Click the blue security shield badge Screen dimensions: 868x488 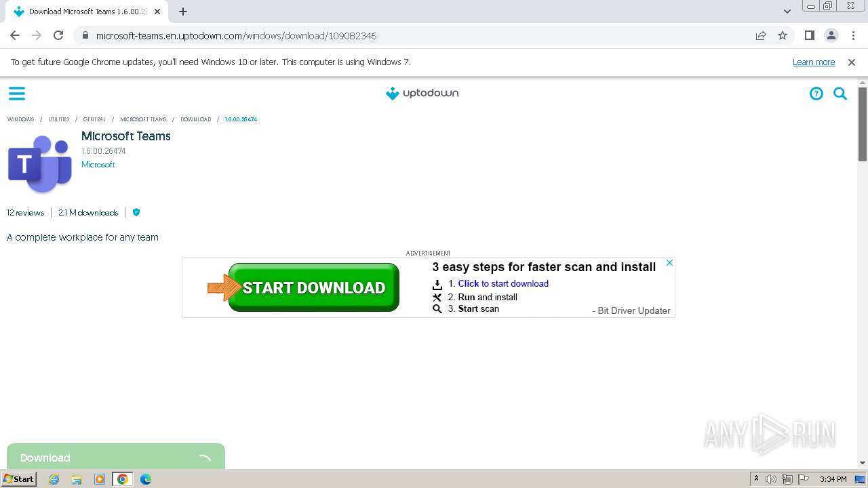pyautogui.click(x=136, y=212)
